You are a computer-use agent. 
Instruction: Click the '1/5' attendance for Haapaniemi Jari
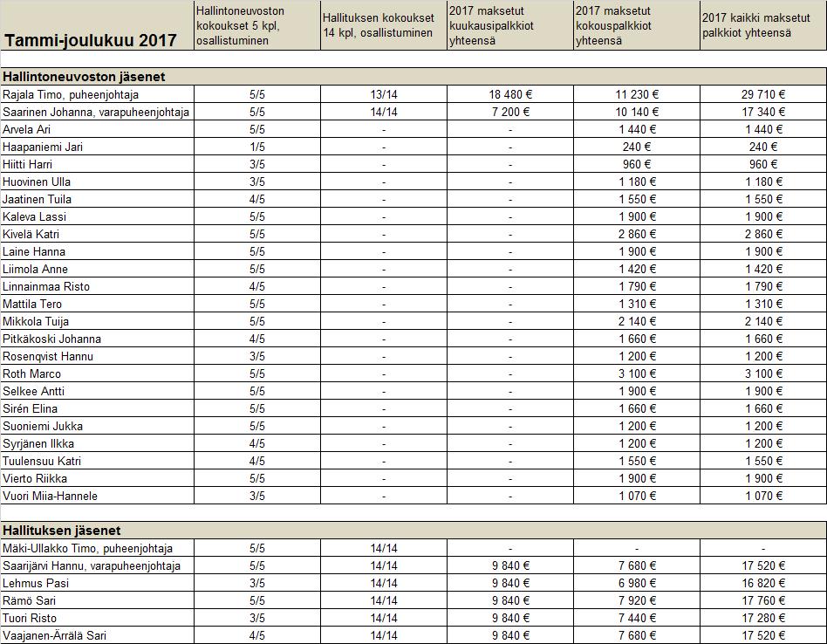point(256,147)
